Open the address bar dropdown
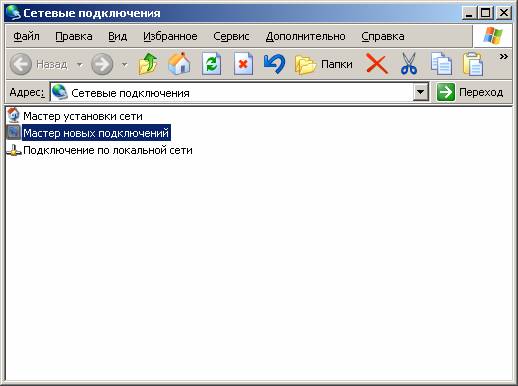This screenshot has width=518, height=386. [x=421, y=92]
